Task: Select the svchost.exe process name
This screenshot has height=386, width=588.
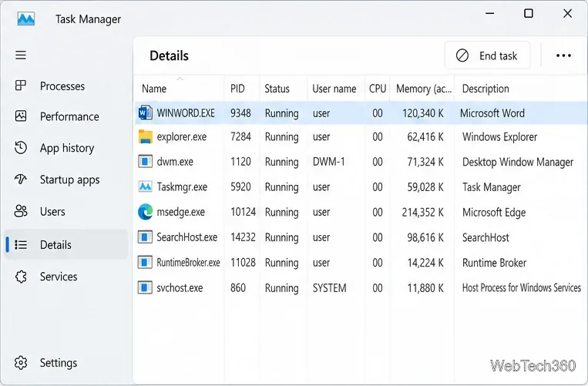Action: (x=180, y=288)
